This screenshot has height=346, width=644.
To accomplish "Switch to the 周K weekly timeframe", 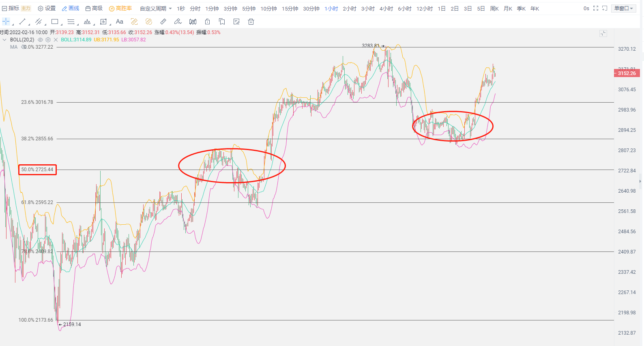I will 494,9.
